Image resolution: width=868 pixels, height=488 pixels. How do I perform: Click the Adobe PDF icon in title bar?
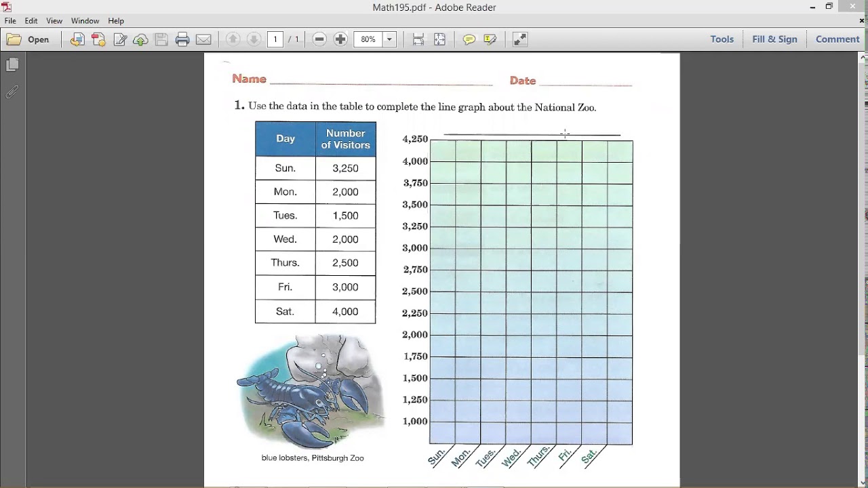7,7
